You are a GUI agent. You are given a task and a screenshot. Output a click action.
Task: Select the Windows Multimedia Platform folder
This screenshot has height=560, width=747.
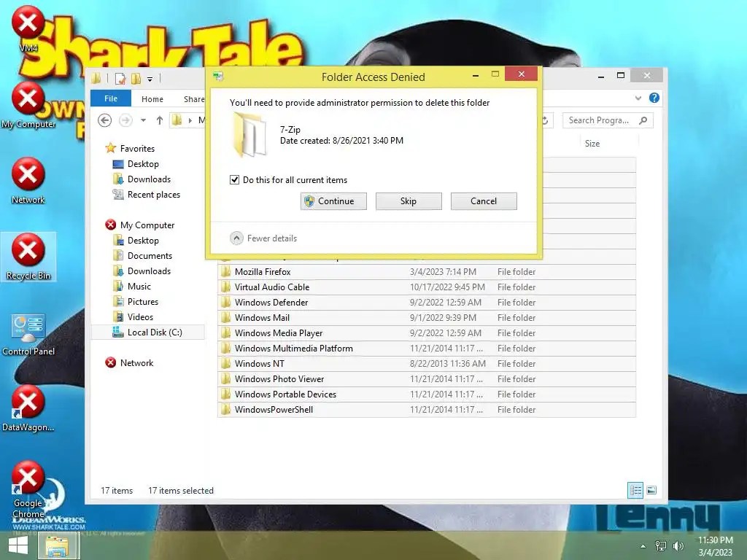coord(427,348)
